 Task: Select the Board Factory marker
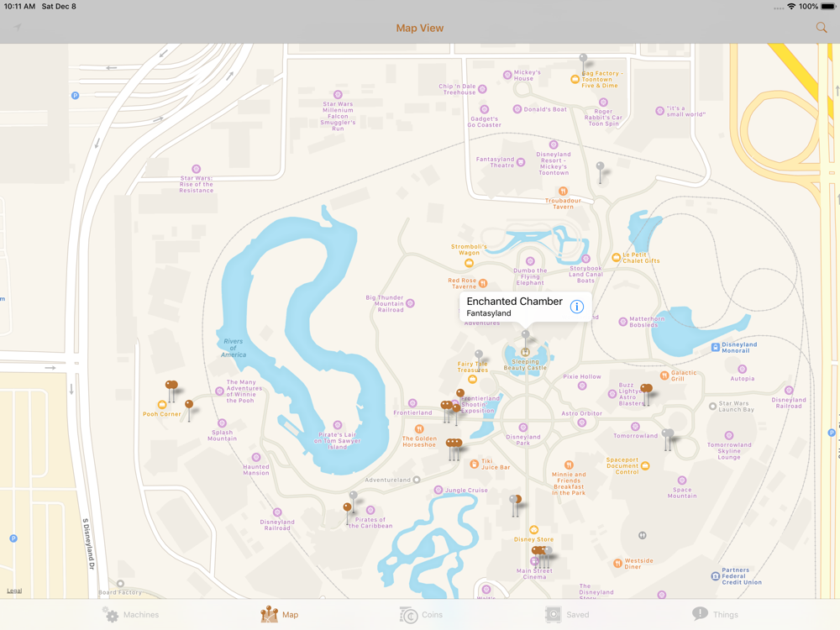coord(120,584)
